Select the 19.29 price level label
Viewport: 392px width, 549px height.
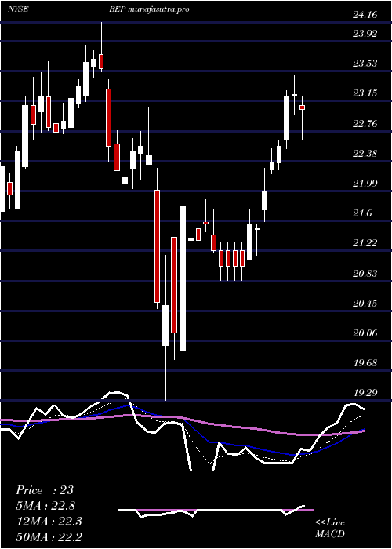[x=365, y=392]
